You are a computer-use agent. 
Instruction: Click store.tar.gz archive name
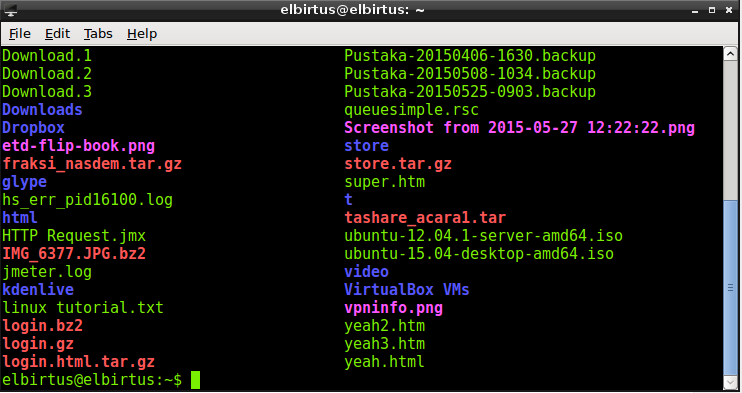tap(398, 164)
